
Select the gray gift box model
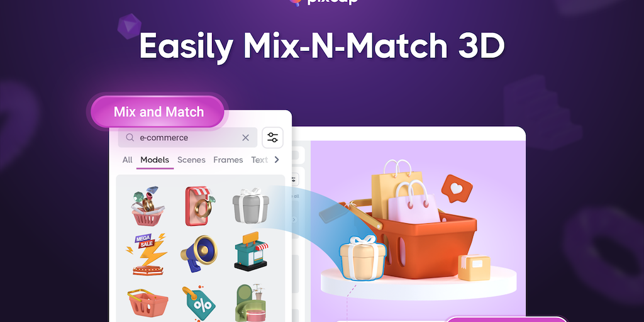click(251, 206)
